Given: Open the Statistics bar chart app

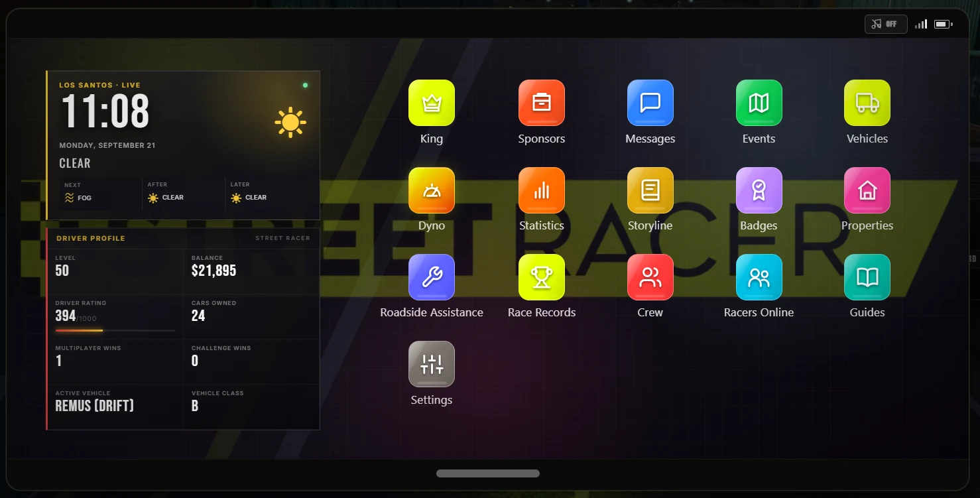Looking at the screenshot, I should (542, 190).
